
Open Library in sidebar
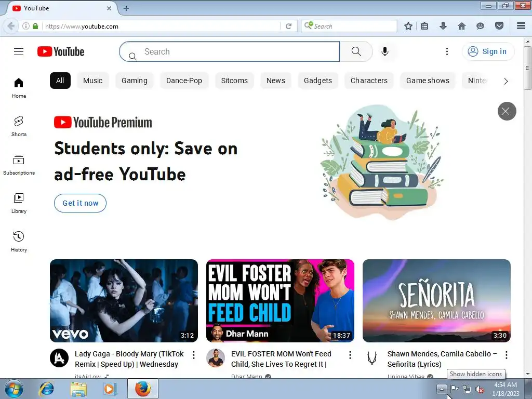point(19,203)
